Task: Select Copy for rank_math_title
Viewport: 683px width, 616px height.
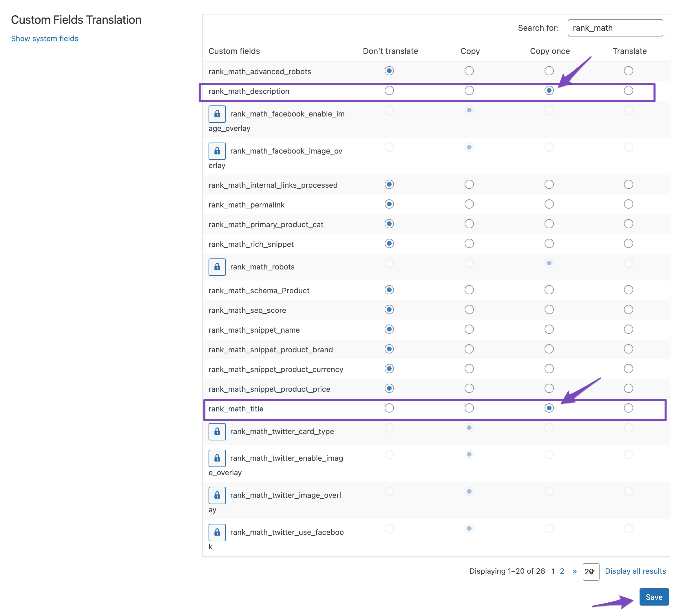Action: (x=469, y=408)
